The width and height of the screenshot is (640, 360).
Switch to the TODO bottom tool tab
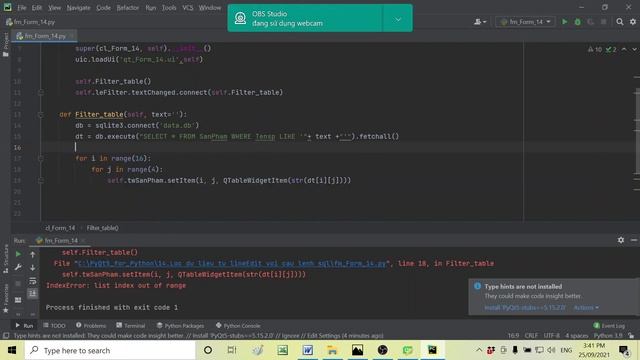tap(54, 326)
